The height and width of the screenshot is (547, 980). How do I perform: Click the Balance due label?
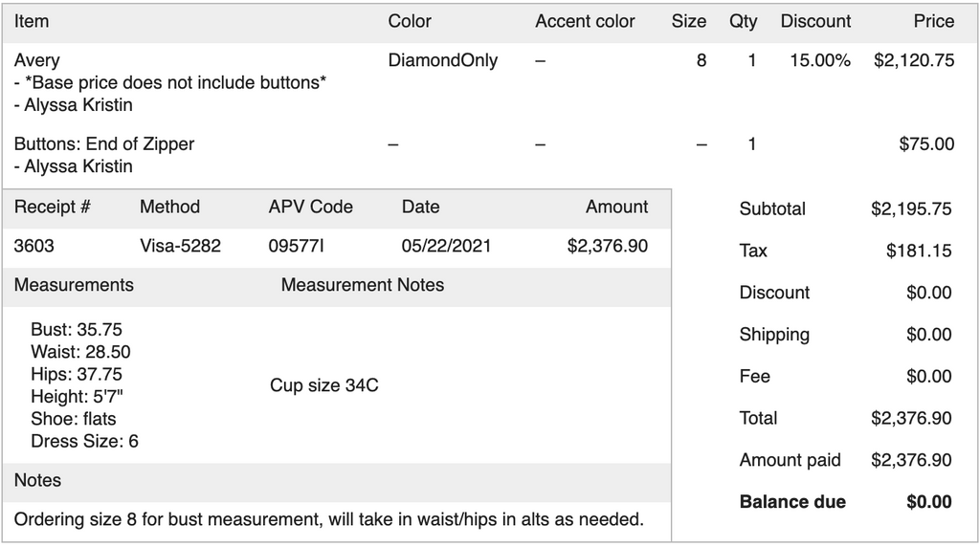coord(792,502)
